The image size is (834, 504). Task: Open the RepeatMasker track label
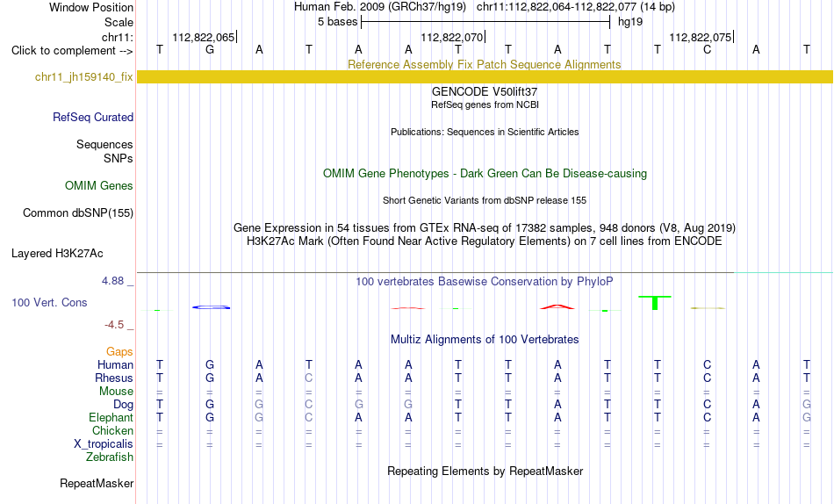(x=97, y=483)
